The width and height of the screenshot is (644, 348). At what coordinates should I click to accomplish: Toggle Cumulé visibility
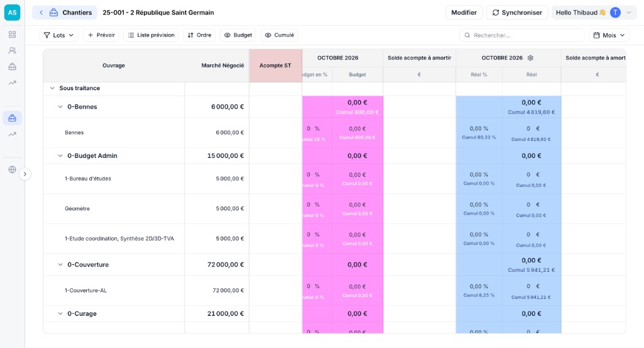[279, 35]
